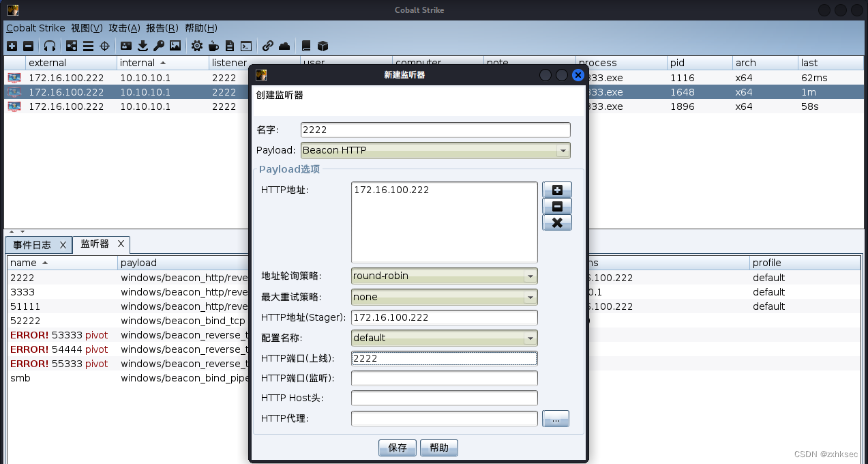The width and height of the screenshot is (868, 464).
Task: Click the HTTP代理 input field
Action: pyautogui.click(x=445, y=418)
